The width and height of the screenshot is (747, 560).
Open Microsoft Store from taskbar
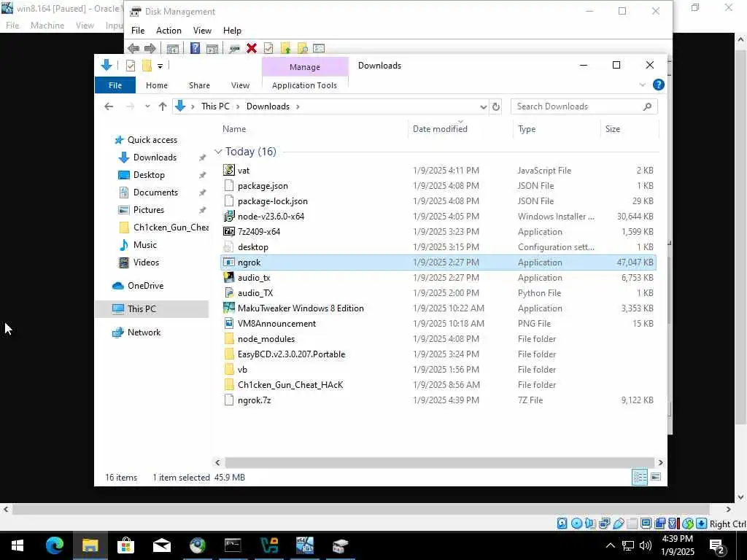point(125,545)
